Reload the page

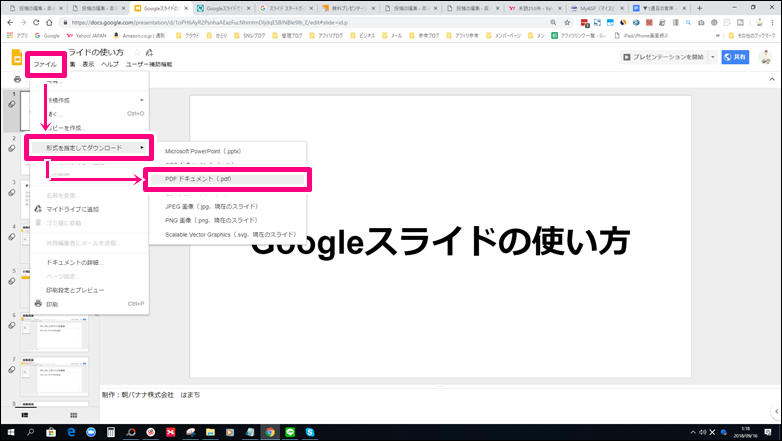coord(36,22)
